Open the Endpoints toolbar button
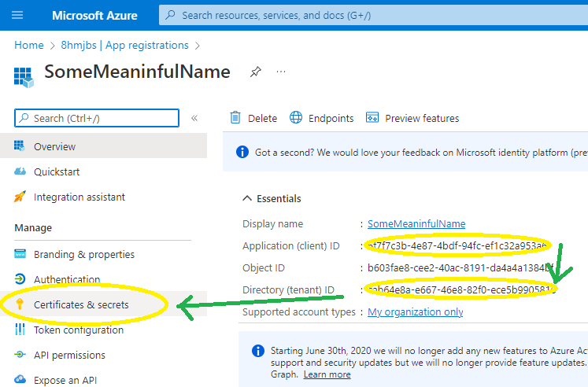Viewport: 588px width, 387px height. 321,118
